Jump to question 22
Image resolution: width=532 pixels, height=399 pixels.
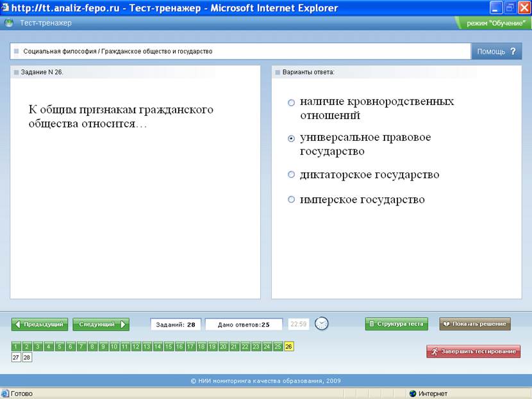point(245,346)
